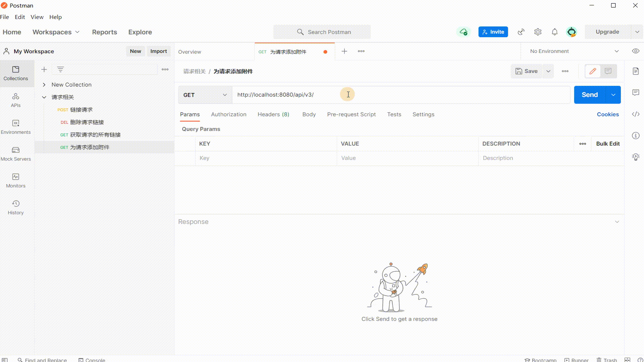Open Bootcamp in status bar
The image size is (644, 362).
[540, 360]
